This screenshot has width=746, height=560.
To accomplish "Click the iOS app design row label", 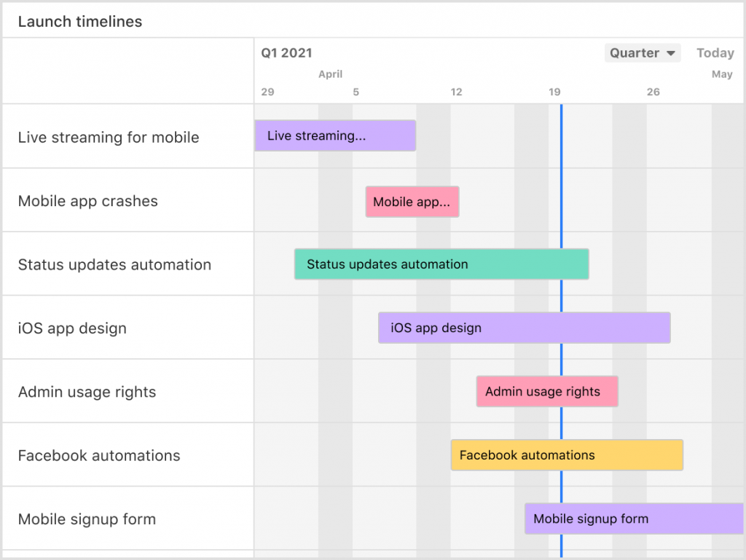I will pyautogui.click(x=72, y=328).
